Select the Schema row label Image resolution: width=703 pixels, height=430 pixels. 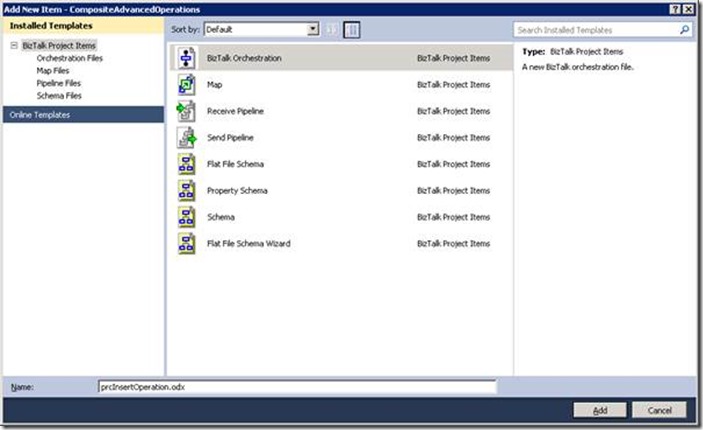coord(221,217)
